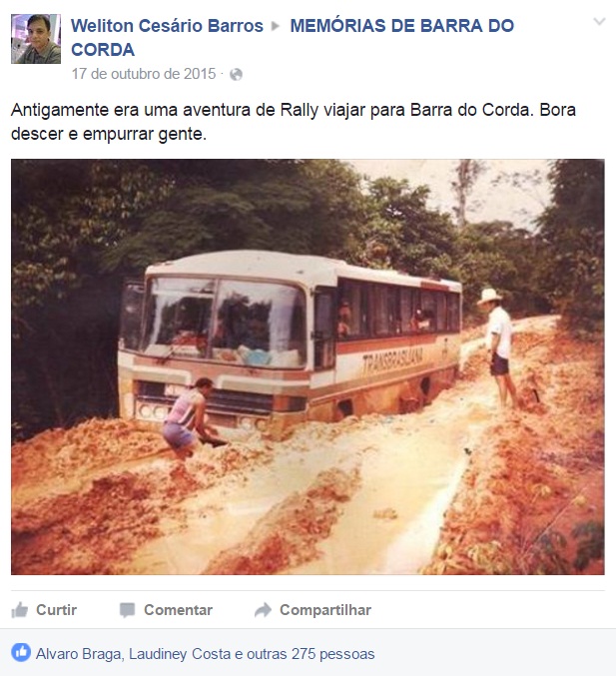The image size is (616, 676).
Task: Click Comentar to write a comment
Action: click(178, 610)
